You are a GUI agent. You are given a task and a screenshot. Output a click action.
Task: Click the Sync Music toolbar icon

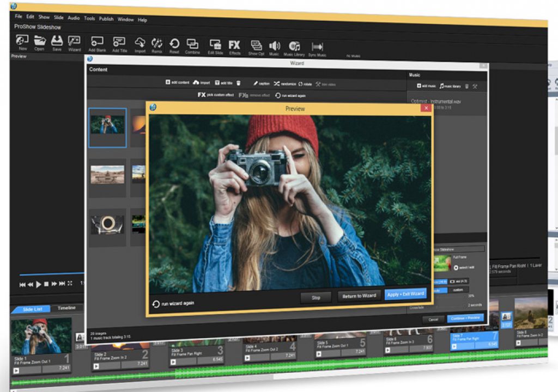pyautogui.click(x=317, y=49)
